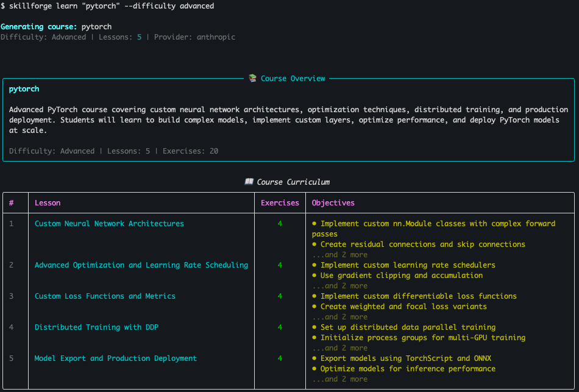Select row number 5 in the curriculum table

(12, 358)
